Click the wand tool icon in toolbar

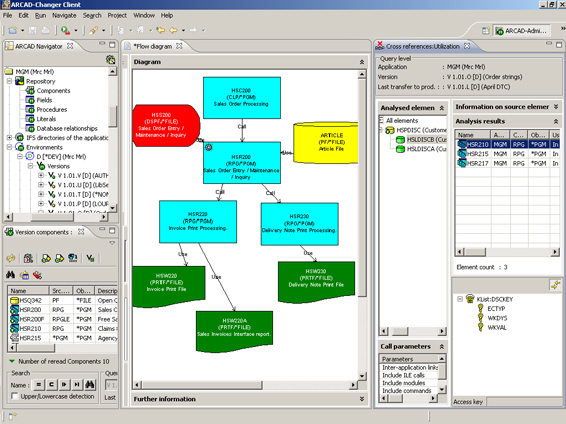(x=93, y=30)
